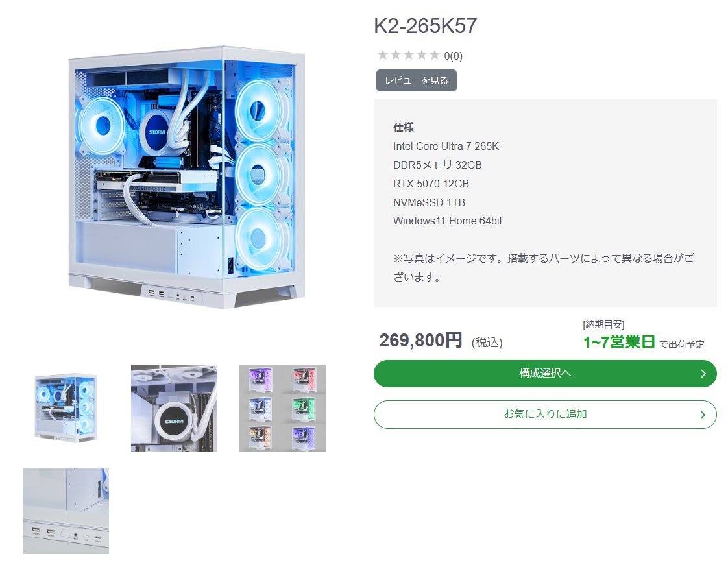Click the 1~7営業日 shipping estimate
Image resolution: width=728 pixels, height=567 pixels.
point(619,343)
